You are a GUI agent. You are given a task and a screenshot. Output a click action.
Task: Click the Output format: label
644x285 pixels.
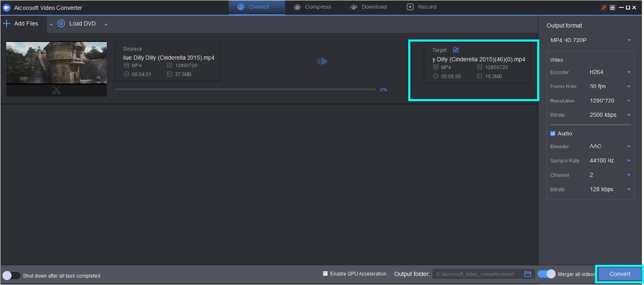[x=565, y=25]
